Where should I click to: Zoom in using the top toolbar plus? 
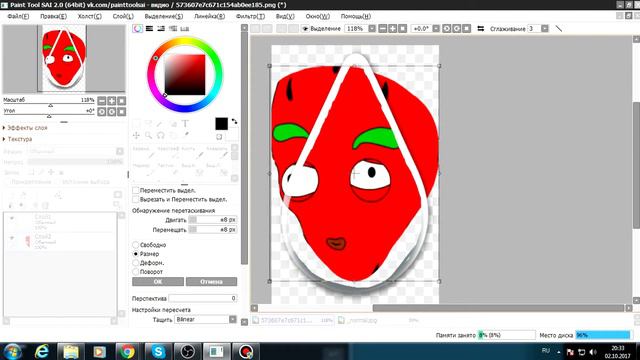point(392,29)
